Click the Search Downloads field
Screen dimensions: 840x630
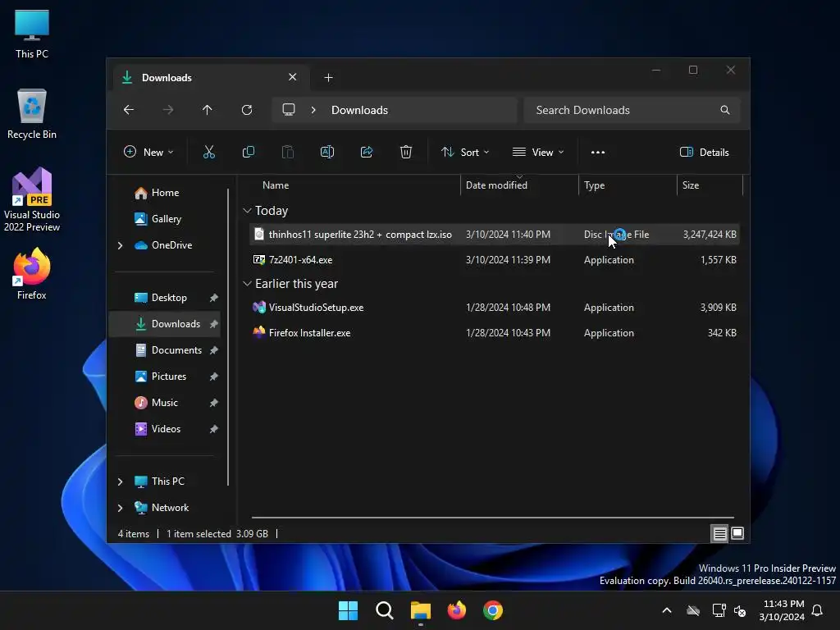click(x=632, y=110)
